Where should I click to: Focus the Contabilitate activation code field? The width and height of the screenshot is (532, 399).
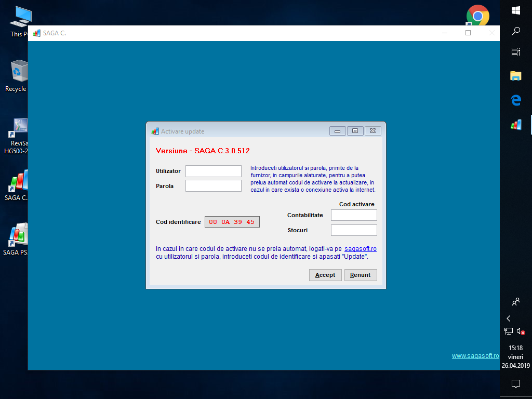tap(354, 215)
